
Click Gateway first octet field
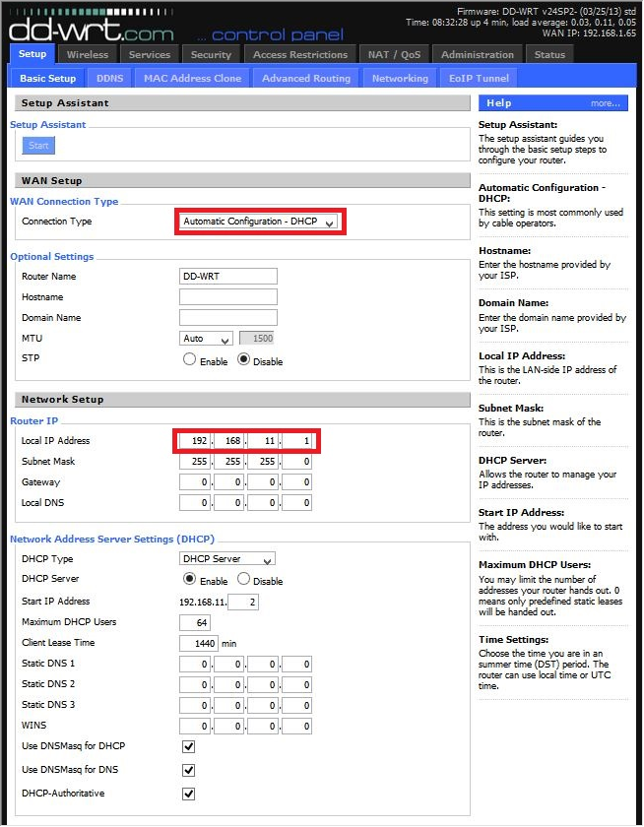coord(195,482)
